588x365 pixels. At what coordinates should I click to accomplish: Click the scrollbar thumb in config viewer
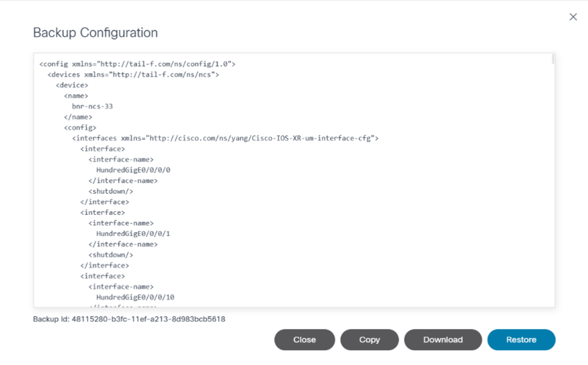pos(553,59)
